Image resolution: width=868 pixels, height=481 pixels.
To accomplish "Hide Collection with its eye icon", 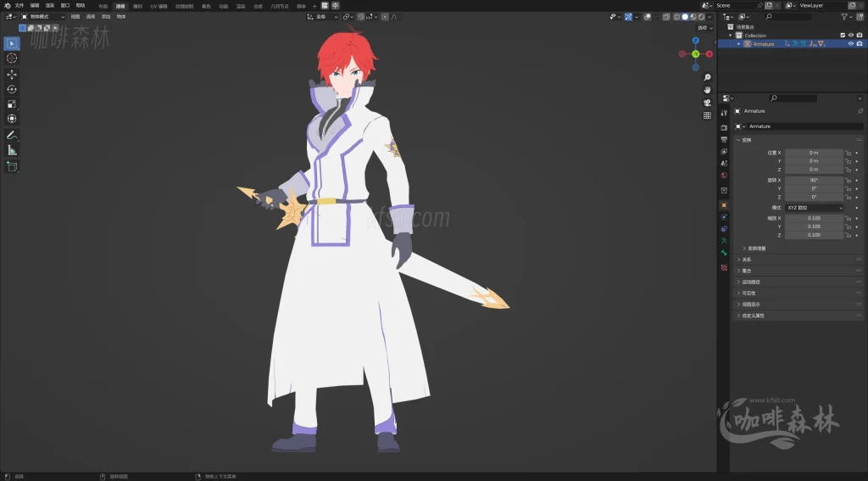I will coord(851,35).
